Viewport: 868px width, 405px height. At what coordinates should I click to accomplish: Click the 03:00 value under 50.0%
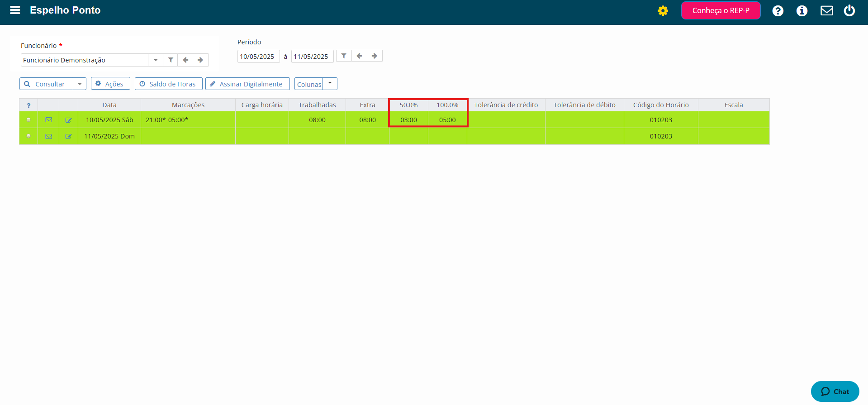[408, 120]
